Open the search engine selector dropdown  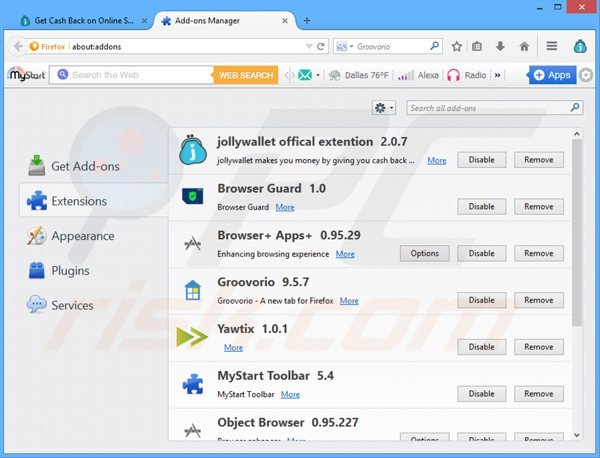click(345, 46)
